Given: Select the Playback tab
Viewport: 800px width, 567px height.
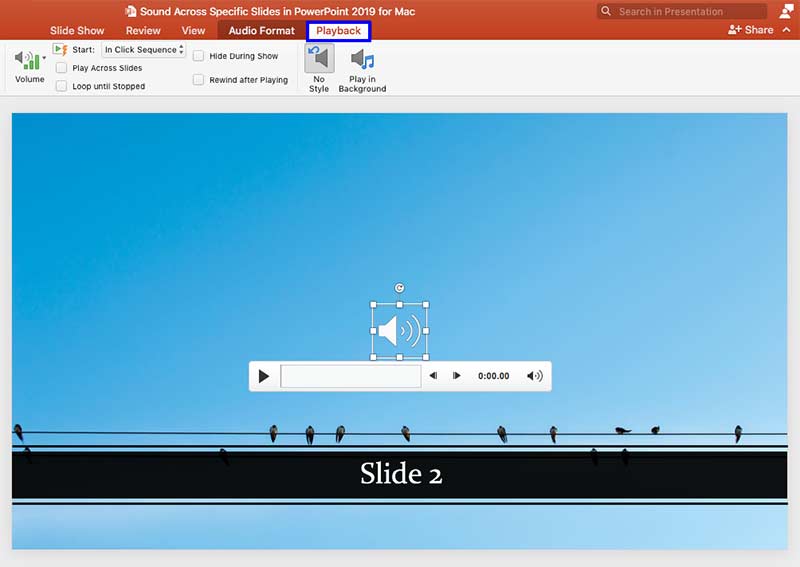Looking at the screenshot, I should click(338, 31).
